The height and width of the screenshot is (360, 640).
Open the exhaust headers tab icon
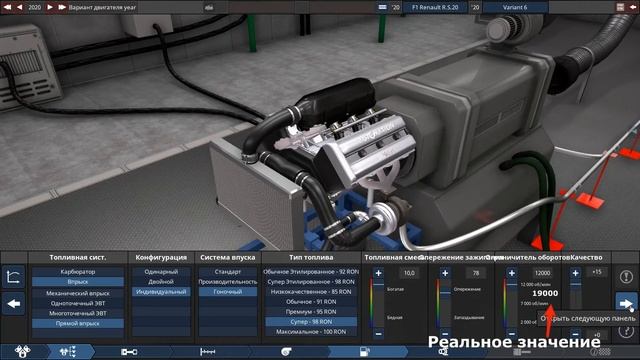click(443, 351)
